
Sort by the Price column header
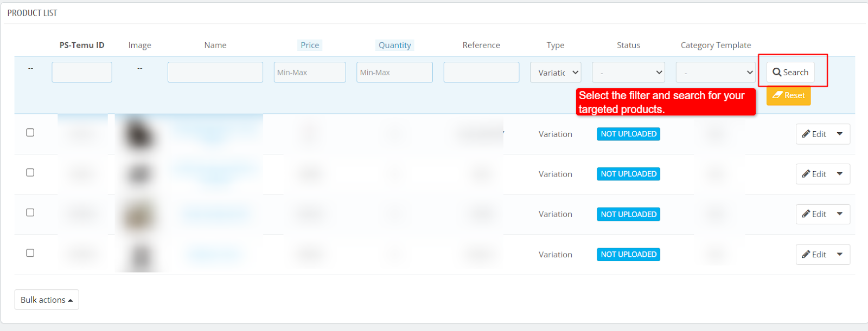[310, 45]
